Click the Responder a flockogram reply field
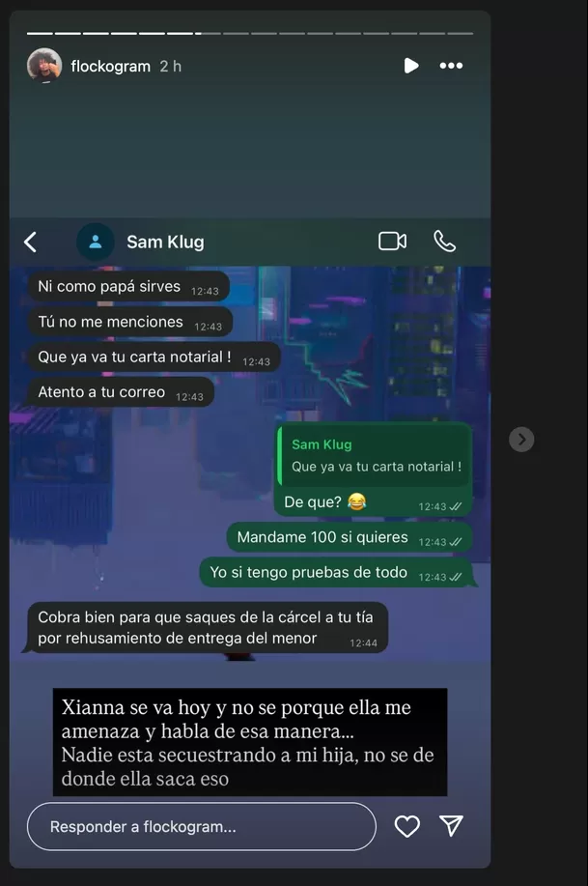The image size is (588, 886). pos(202,827)
